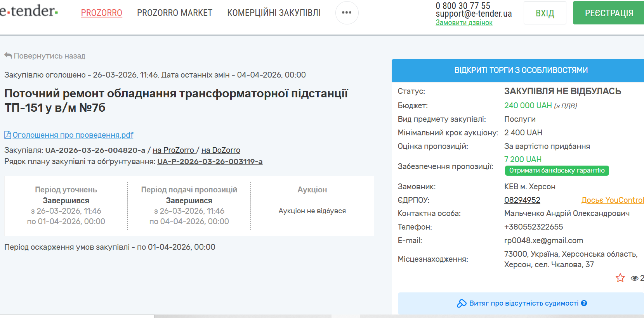Click the help question mark icon
Screen dimensions: 644x318
click(584, 303)
